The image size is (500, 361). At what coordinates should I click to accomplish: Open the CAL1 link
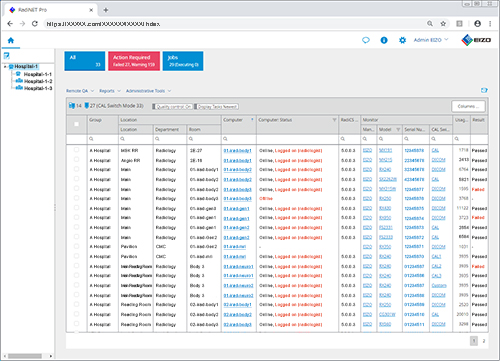[x=436, y=256]
